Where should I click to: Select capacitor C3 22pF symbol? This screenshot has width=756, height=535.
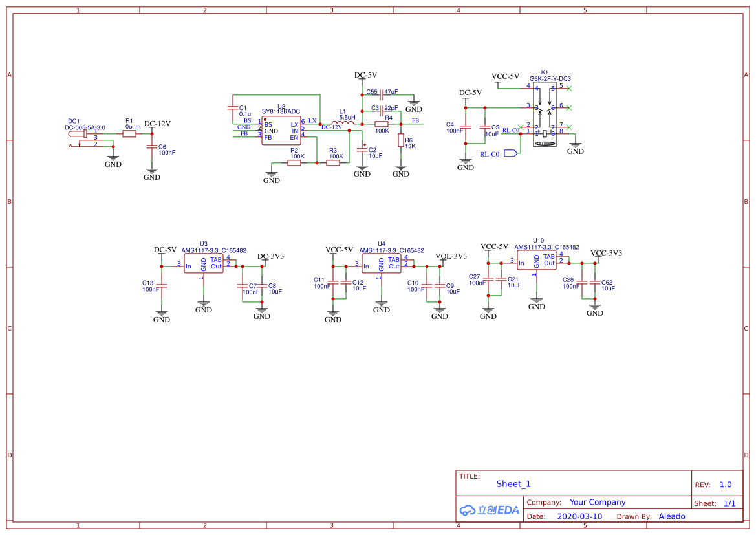(x=382, y=111)
